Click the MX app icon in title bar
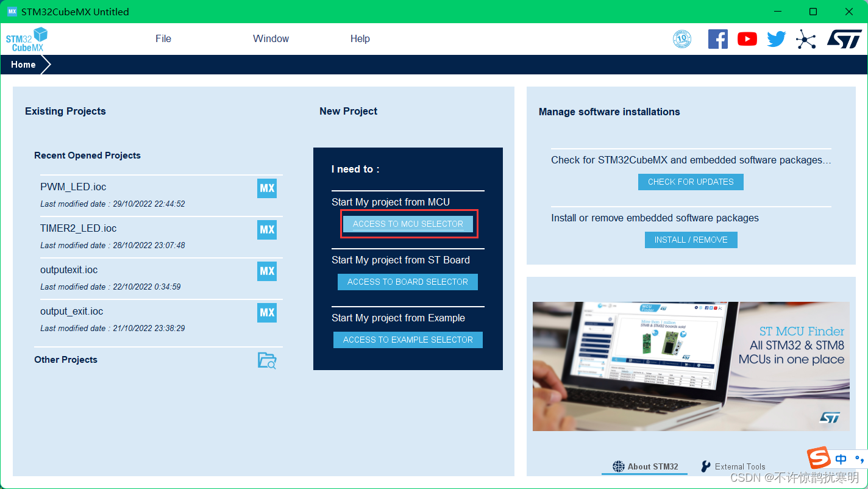The image size is (868, 489). 12,12
